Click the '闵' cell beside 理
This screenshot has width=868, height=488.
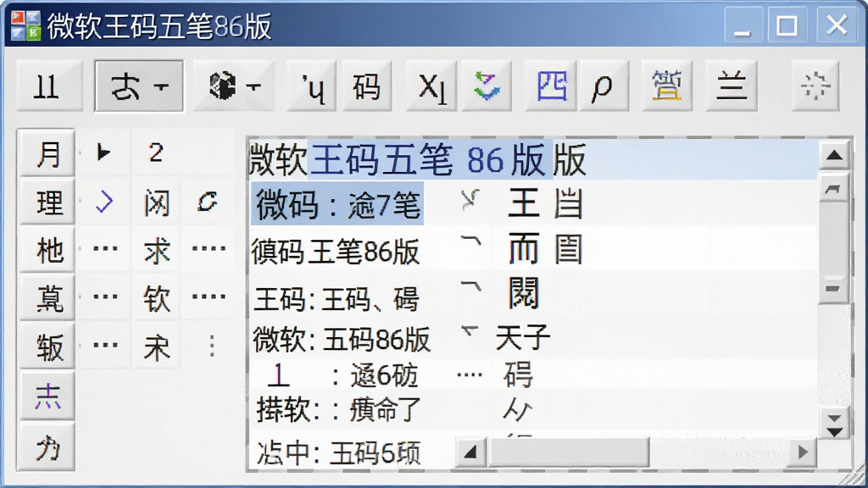coord(156,202)
